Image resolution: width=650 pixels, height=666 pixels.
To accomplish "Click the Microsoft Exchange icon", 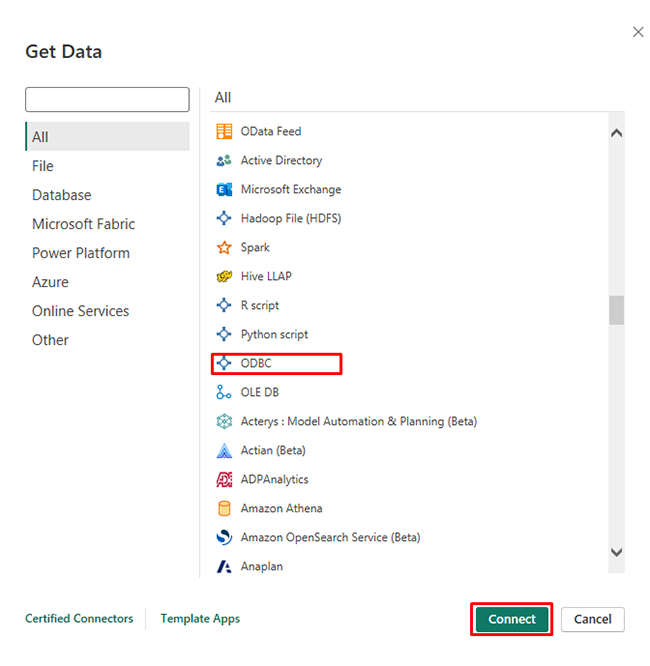I will click(224, 189).
